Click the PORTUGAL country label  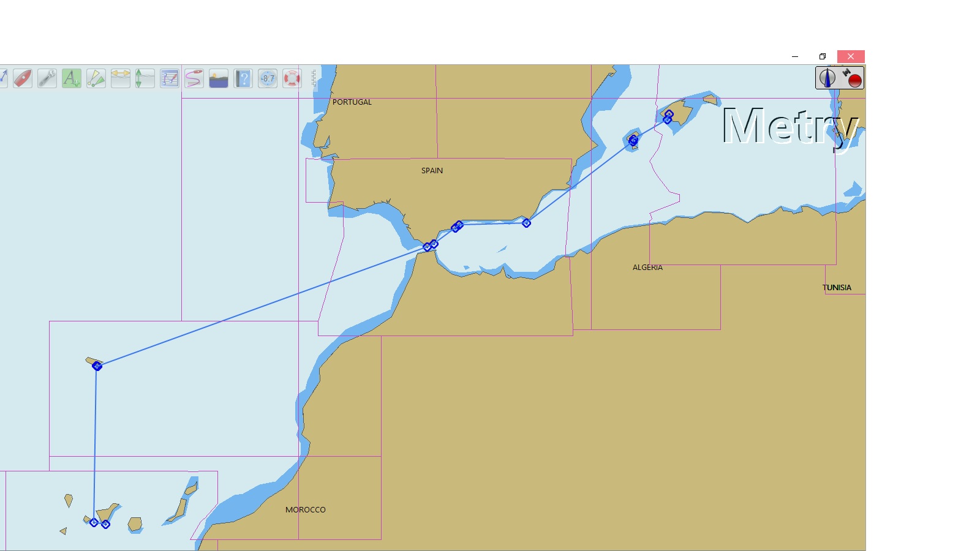tap(352, 102)
